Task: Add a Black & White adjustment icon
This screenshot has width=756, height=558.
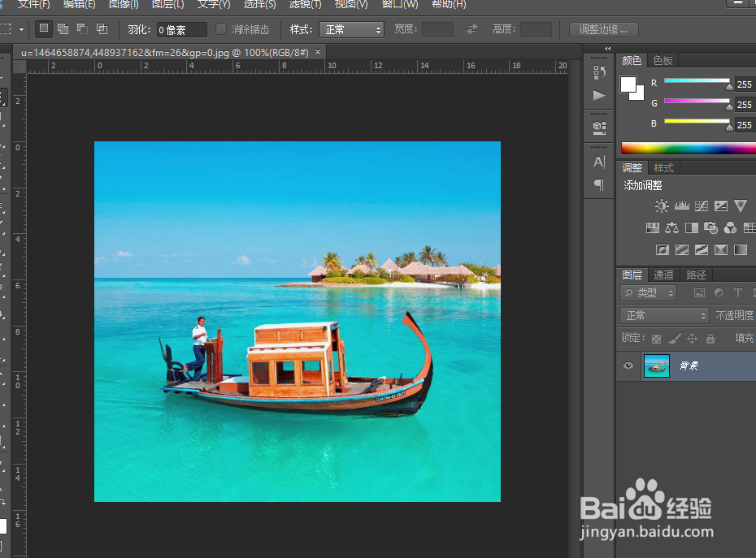Action: pos(692,228)
